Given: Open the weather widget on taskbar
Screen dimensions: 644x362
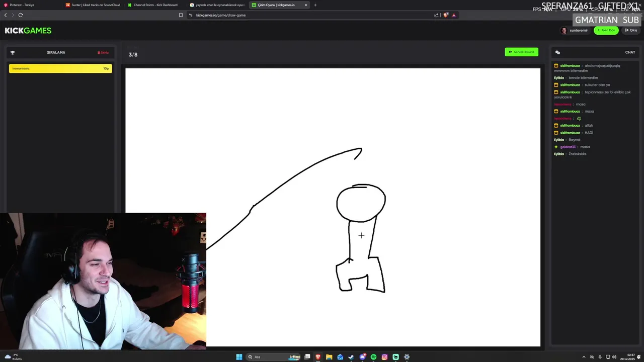Looking at the screenshot, I should (13, 357).
